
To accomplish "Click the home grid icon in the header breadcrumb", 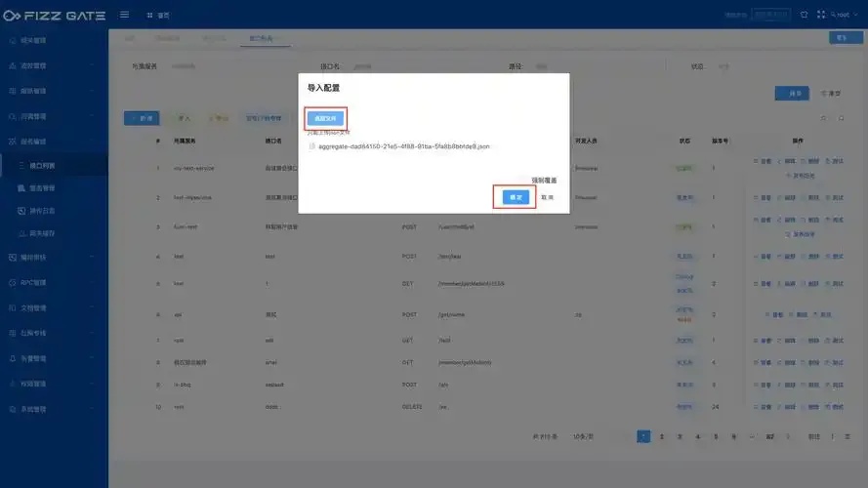I will (x=149, y=16).
